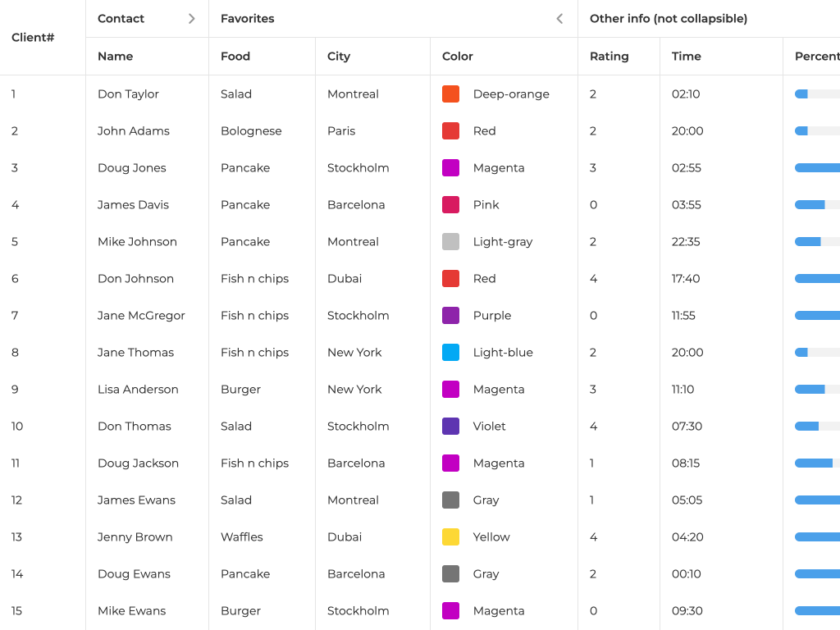Click the Time column header
The height and width of the screenshot is (630, 840).
click(687, 57)
